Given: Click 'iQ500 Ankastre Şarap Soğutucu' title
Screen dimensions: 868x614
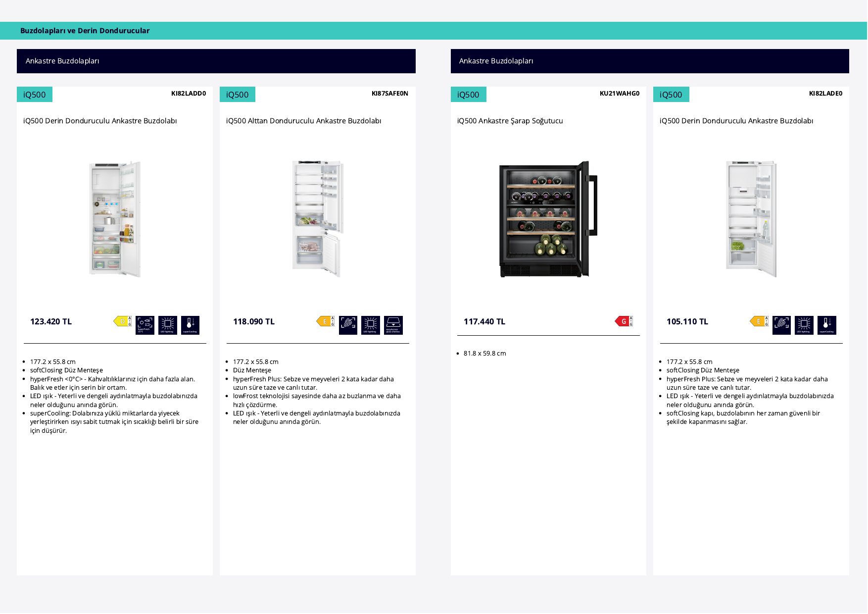Looking at the screenshot, I should pos(510,121).
